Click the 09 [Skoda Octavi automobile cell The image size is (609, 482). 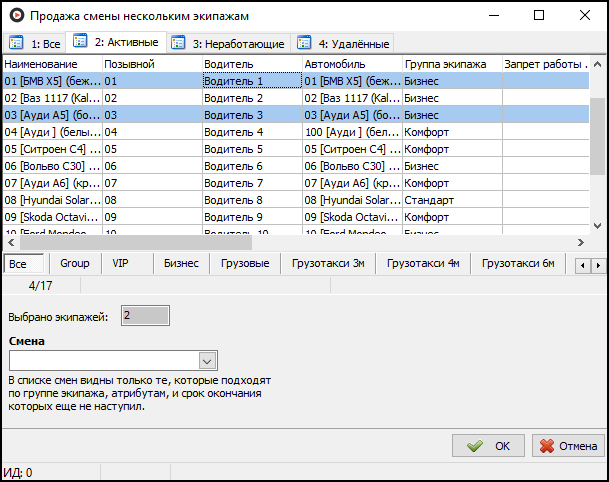[352, 217]
